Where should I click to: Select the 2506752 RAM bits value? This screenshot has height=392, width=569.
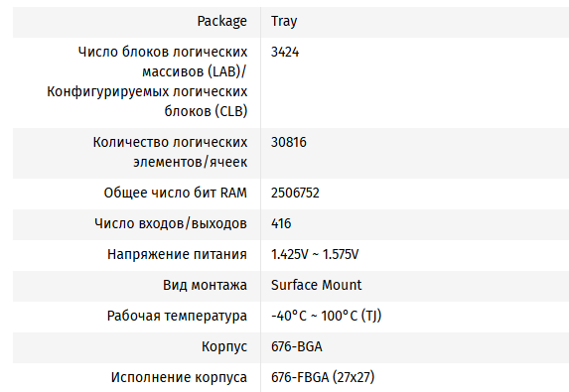click(x=295, y=193)
